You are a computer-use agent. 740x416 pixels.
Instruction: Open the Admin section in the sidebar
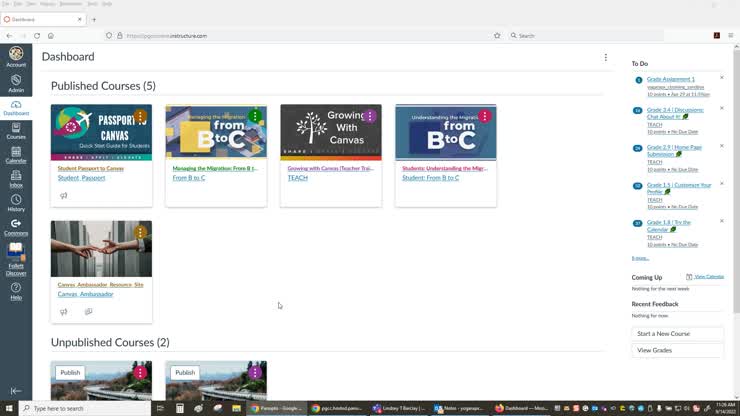point(16,83)
